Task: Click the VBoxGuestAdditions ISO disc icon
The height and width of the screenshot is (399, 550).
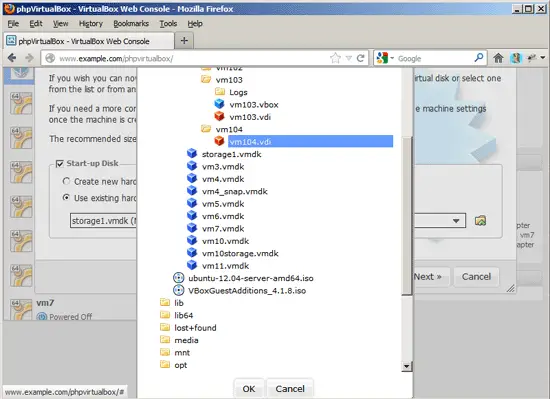Action: pyautogui.click(x=179, y=290)
